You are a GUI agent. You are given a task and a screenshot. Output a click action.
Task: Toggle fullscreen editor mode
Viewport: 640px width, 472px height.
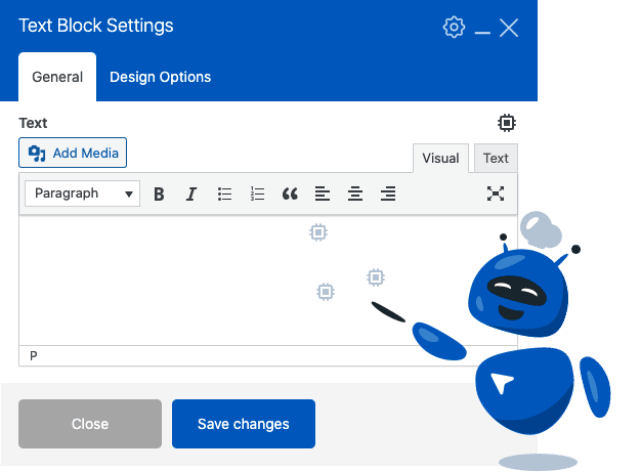(495, 194)
